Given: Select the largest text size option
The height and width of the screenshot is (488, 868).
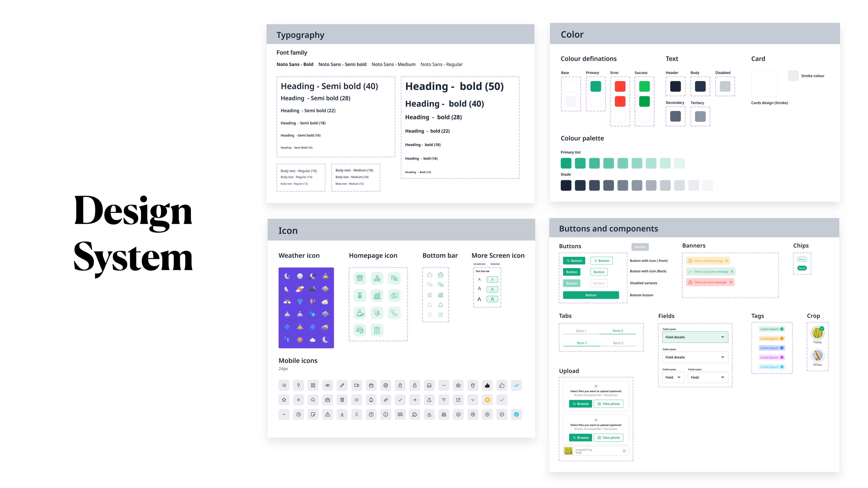Looking at the screenshot, I should tap(492, 299).
